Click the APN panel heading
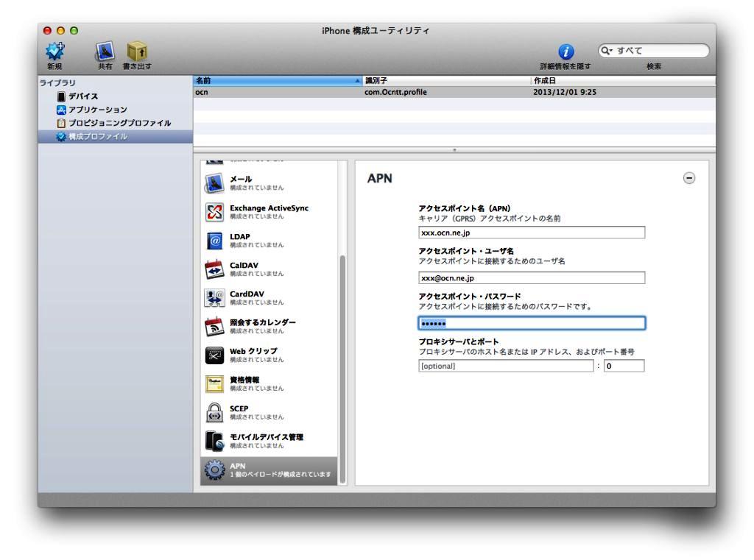Image resolution: width=754 pixels, height=560 pixels. [380, 178]
